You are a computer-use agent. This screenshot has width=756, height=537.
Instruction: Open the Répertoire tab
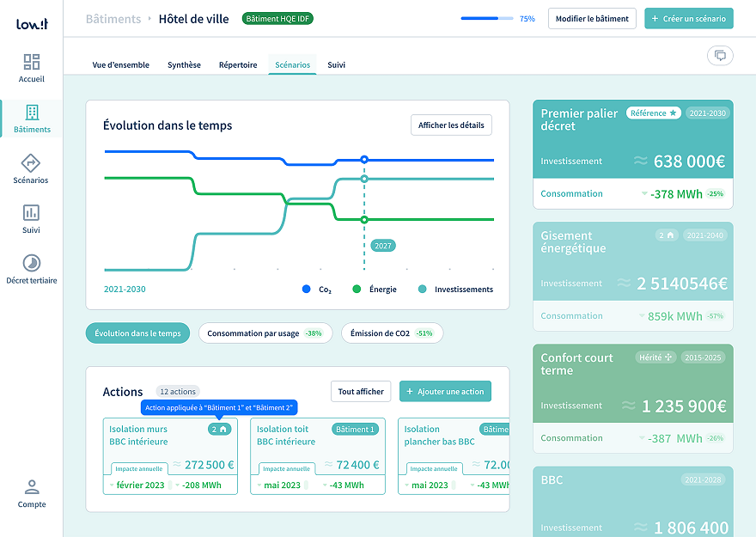pyautogui.click(x=238, y=65)
